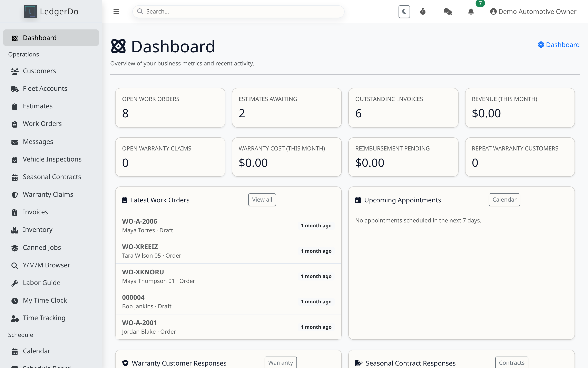Screen dimensions: 588x368
Task: Open Fleet Accounts in the sidebar
Action: (x=51, y=88)
